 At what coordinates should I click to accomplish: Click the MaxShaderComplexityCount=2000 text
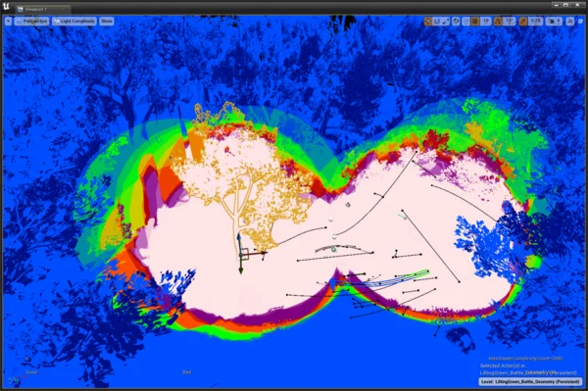coord(525,359)
